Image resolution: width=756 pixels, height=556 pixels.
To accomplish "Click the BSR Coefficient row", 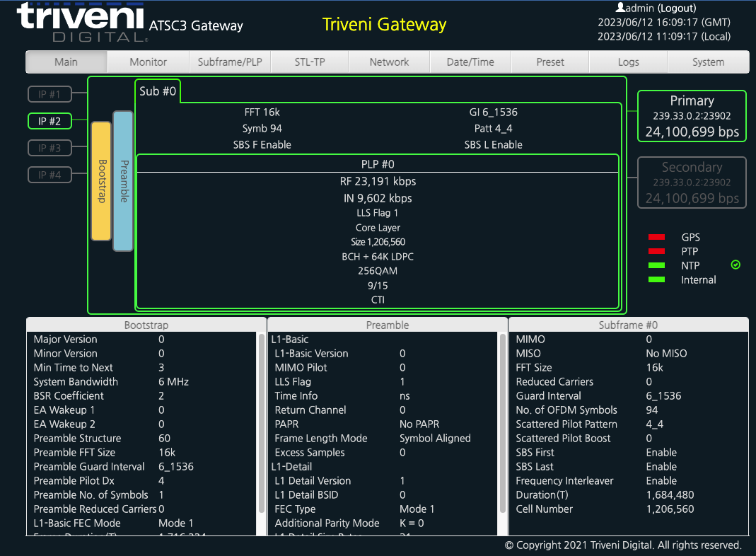I will (143, 396).
